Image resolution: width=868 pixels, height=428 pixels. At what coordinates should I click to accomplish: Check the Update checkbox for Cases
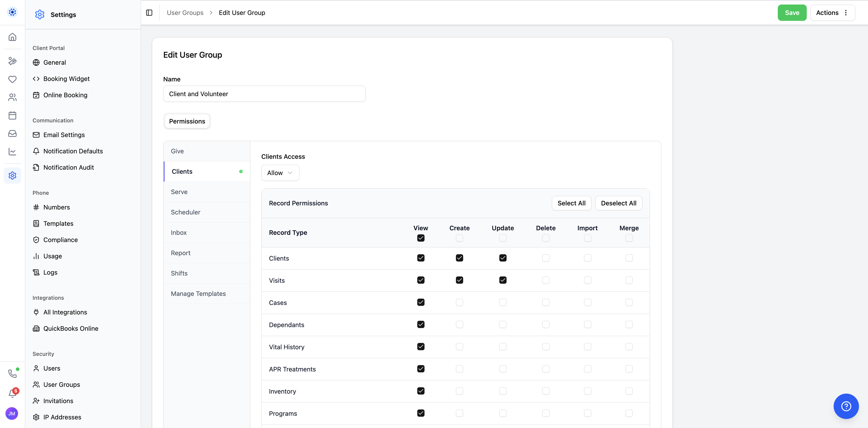503,302
